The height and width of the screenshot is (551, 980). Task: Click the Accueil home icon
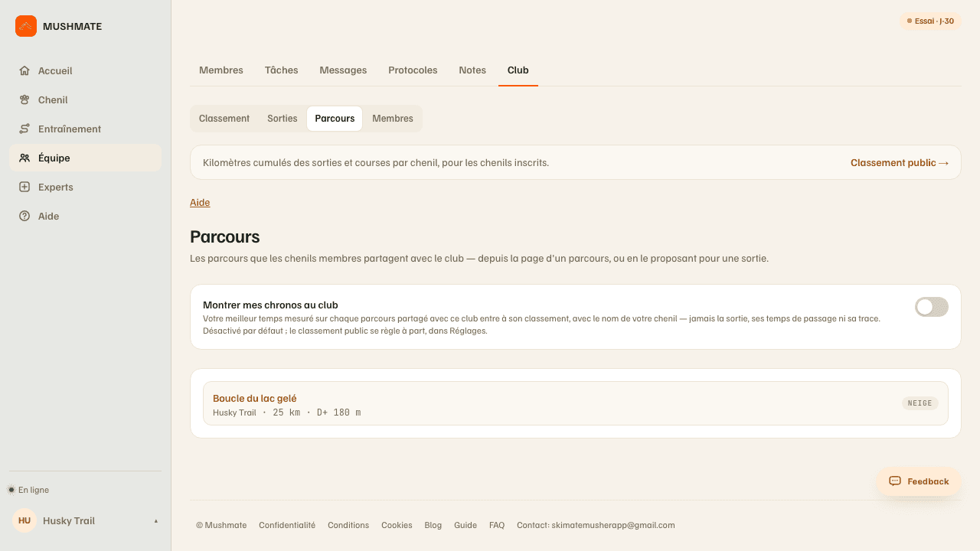click(x=24, y=70)
